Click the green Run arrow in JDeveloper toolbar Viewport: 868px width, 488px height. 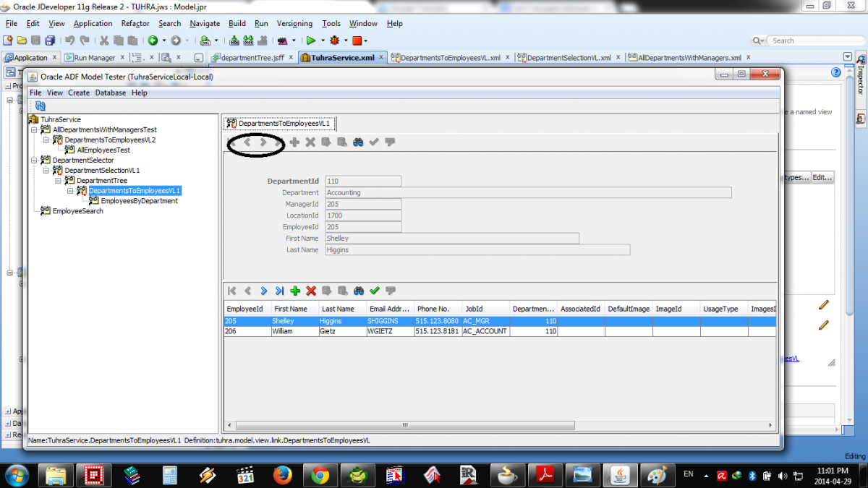[310, 40]
